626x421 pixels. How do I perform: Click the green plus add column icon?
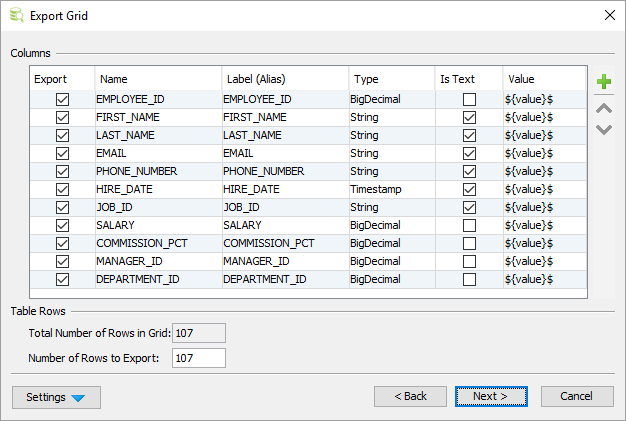[x=603, y=82]
